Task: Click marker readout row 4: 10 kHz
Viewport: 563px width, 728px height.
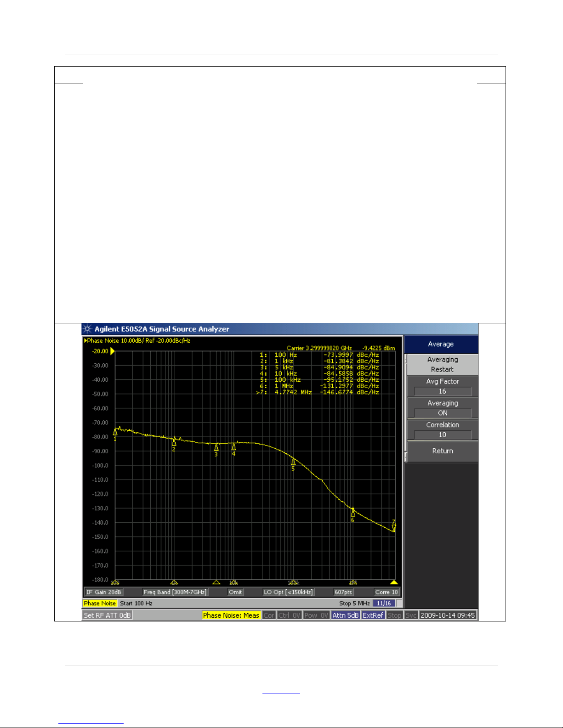Action: point(319,373)
